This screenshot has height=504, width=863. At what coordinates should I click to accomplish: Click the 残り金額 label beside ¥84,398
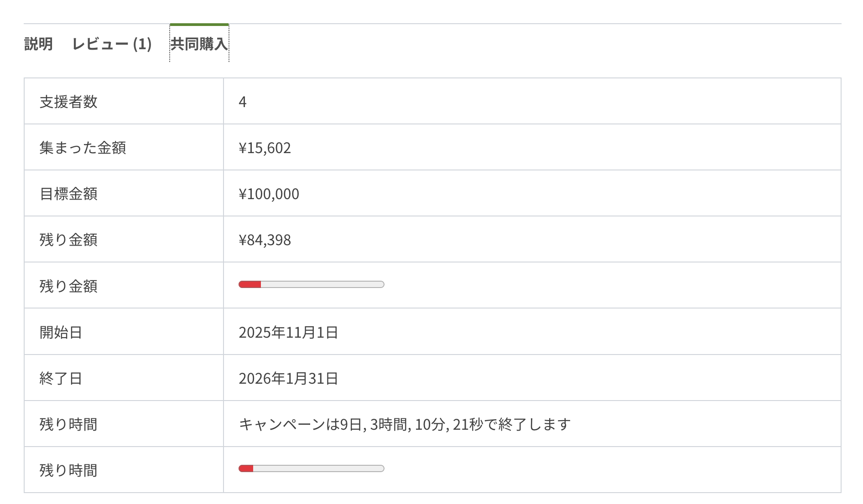tap(68, 240)
